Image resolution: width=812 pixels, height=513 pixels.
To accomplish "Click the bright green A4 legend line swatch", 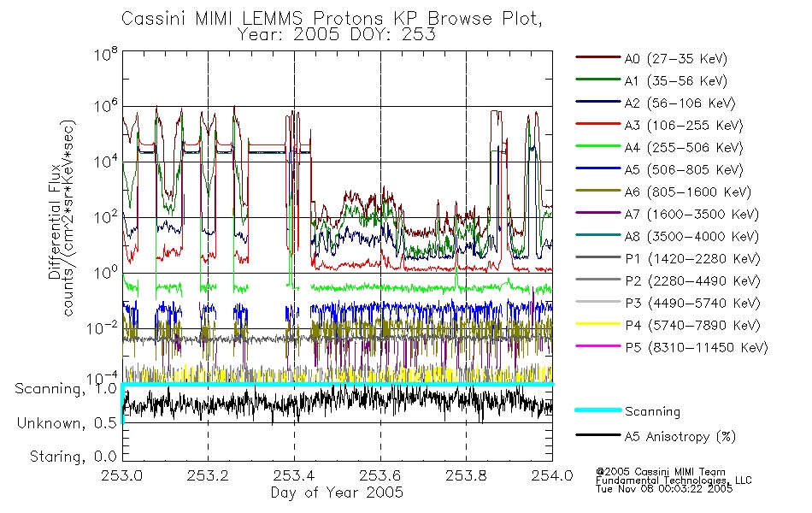I will 598,146.
